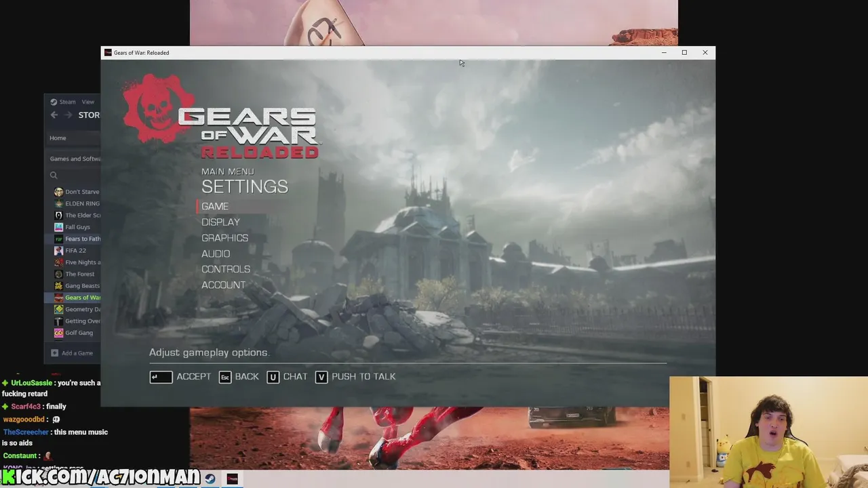Screen dimensions: 868x488
Task: Click the Gears of War window title icon
Action: pyautogui.click(x=108, y=53)
